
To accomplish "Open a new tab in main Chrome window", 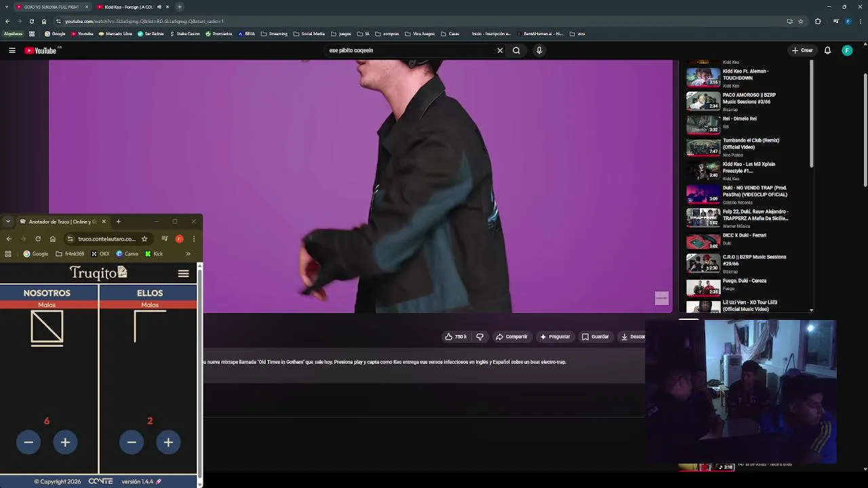I will (x=180, y=7).
